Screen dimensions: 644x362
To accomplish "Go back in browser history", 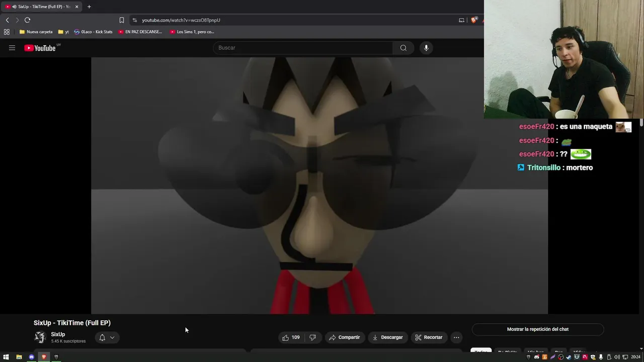I will (7, 20).
